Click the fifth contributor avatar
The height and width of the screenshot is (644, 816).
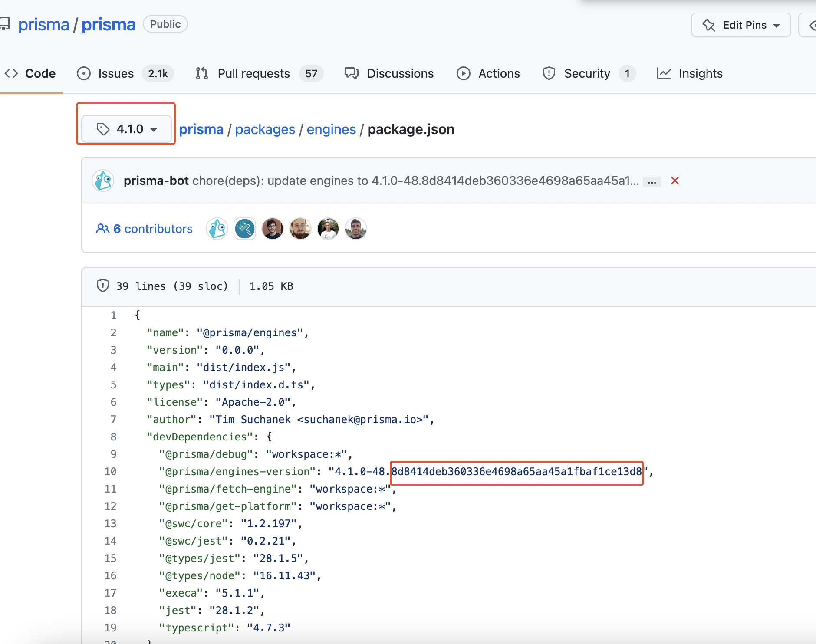coord(328,229)
